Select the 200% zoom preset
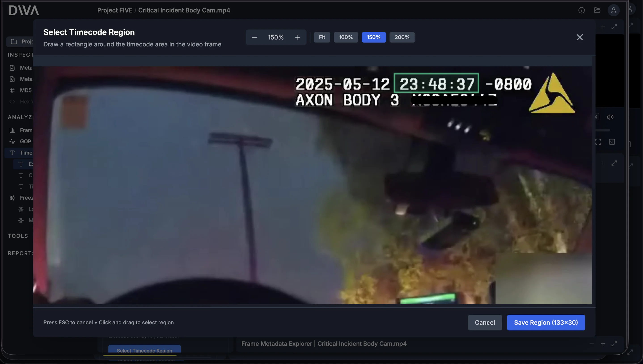Viewport: 643px width, 364px height. click(402, 37)
